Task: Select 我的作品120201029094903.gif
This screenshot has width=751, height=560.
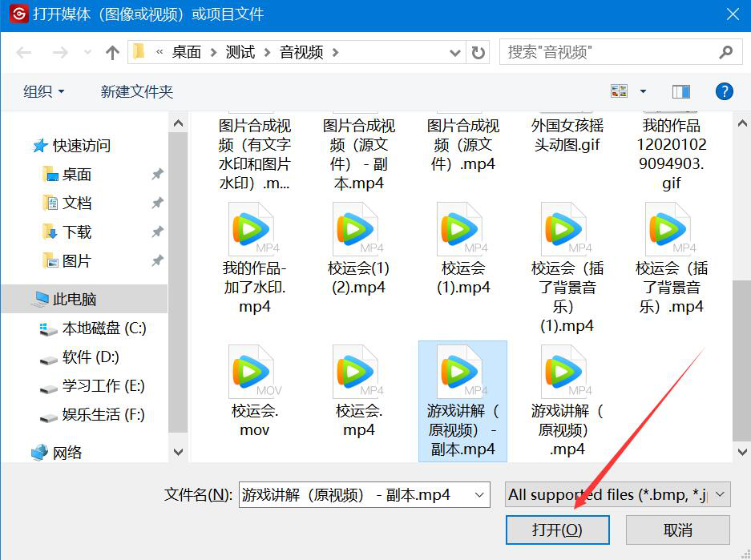Action: 672,153
